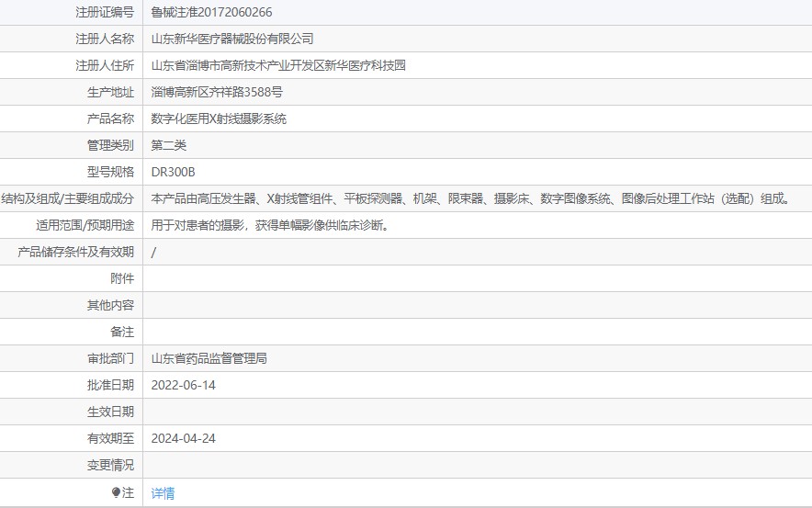Image resolution: width=812 pixels, height=508 pixels.
Task: Click the 注册证编号 label
Action: 105,12
